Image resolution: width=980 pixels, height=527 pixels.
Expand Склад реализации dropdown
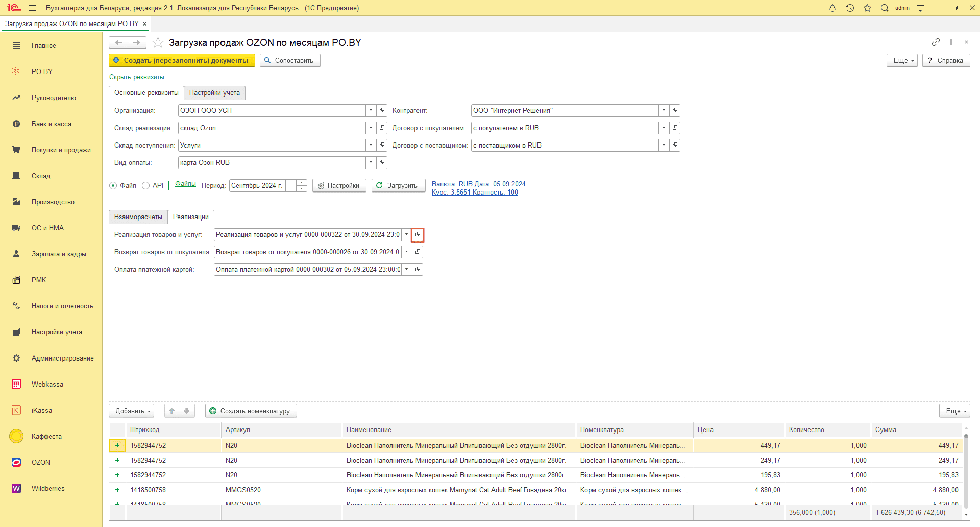pyautogui.click(x=371, y=128)
